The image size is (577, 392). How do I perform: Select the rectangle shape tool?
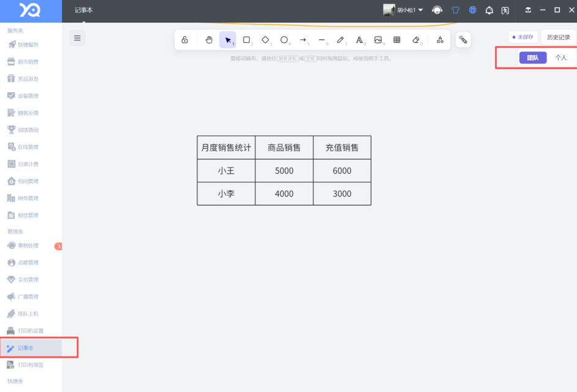tap(247, 40)
